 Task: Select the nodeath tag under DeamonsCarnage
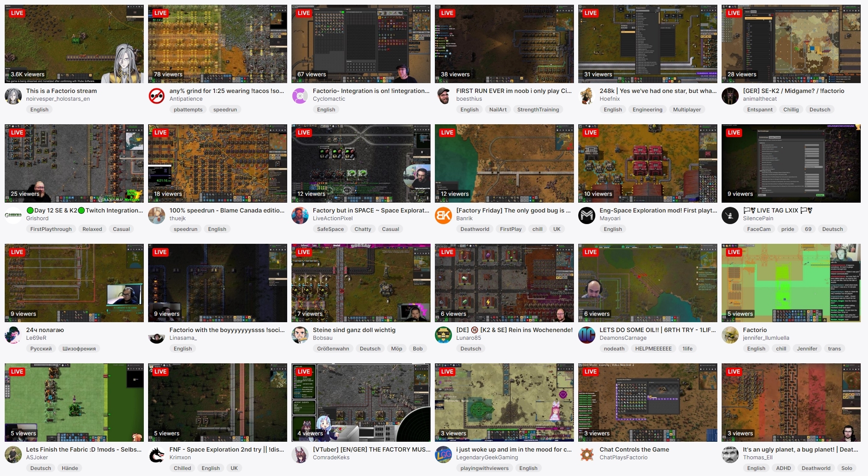click(x=614, y=349)
